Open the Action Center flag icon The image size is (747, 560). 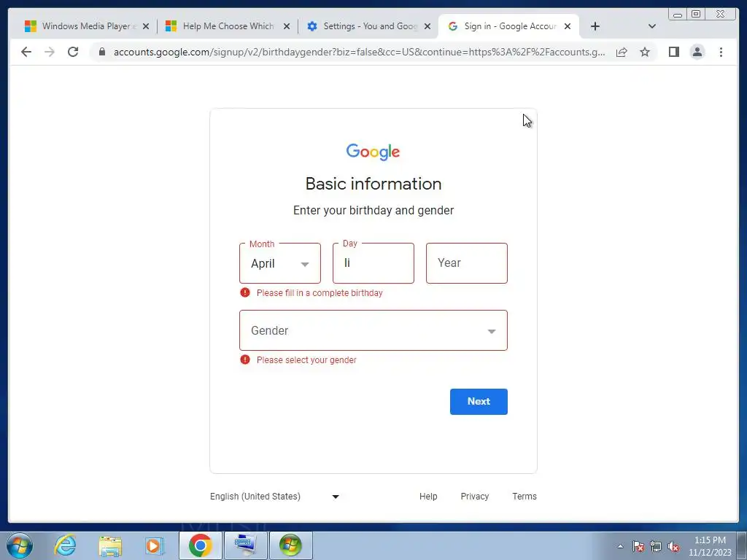click(638, 546)
